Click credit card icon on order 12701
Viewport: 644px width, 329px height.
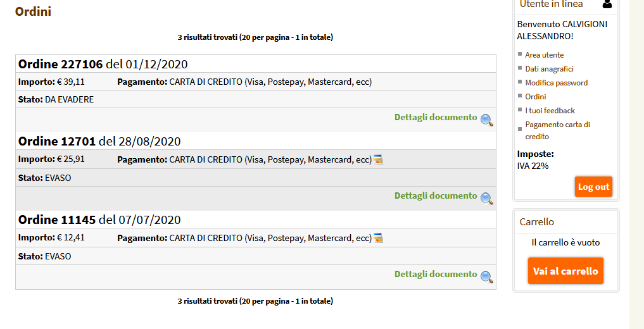[378, 159]
